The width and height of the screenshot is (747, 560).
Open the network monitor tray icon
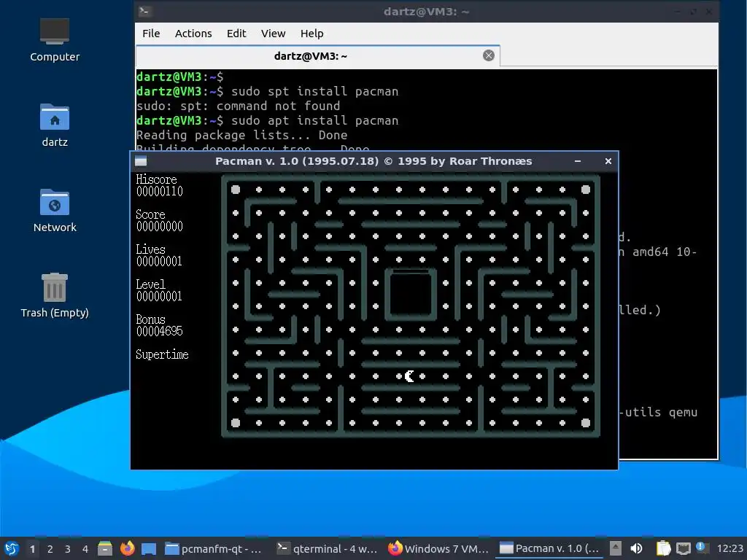(683, 548)
